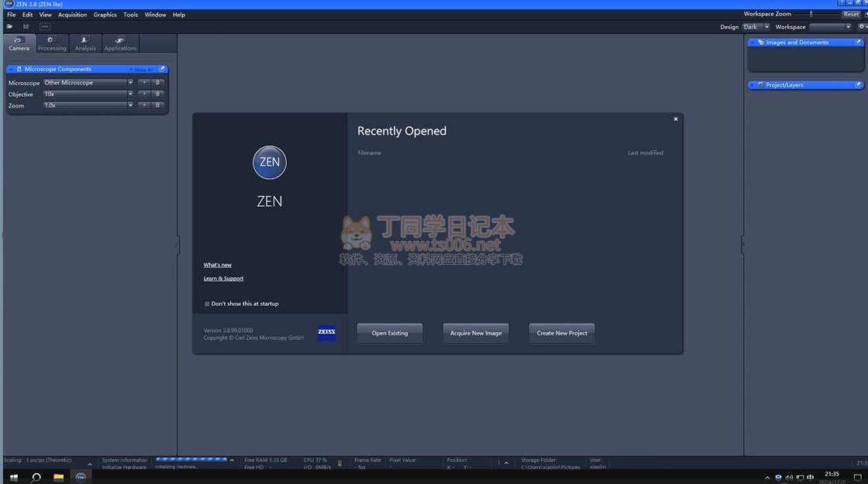The image size is (868, 484).
Task: Expand the Position status section arrow
Action: coord(506,463)
